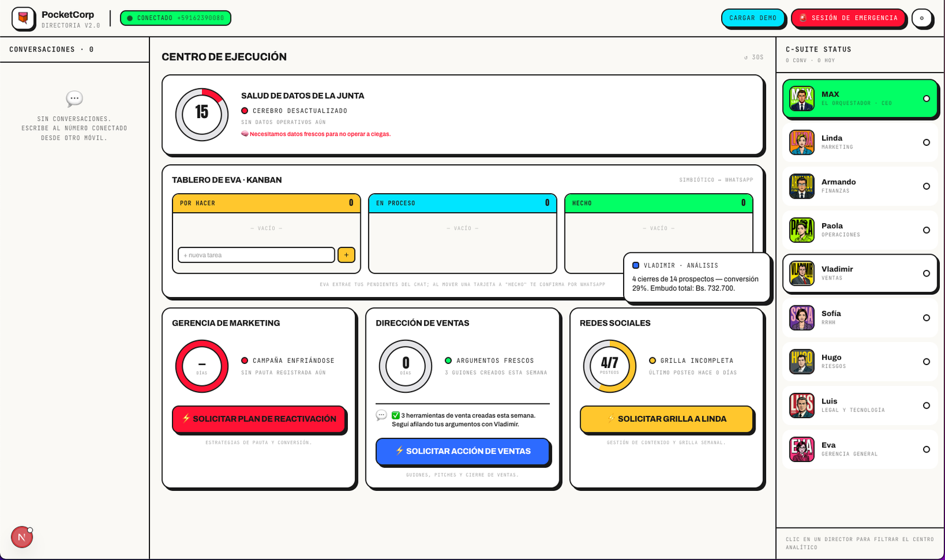Toggle the radio circle on Paola row
This screenshot has width=945, height=560.
(926, 230)
